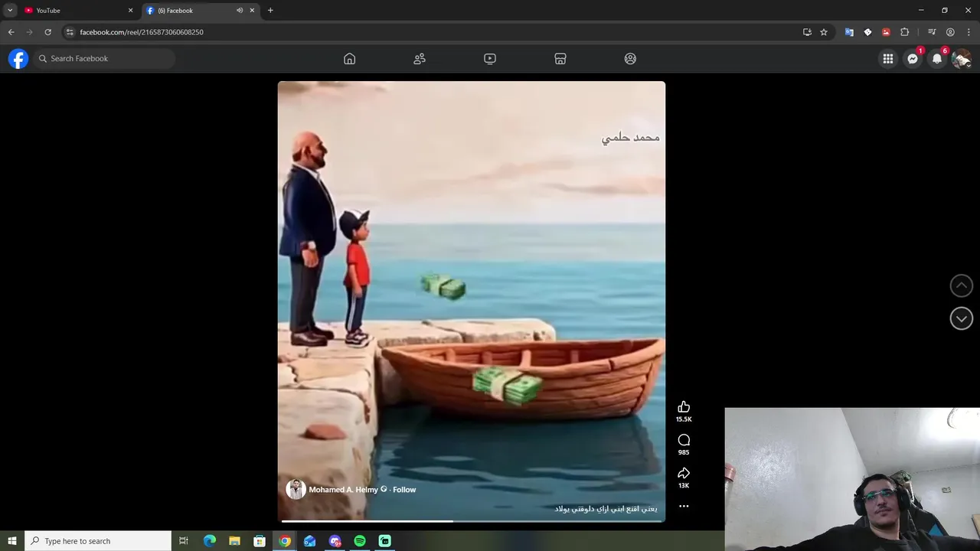The width and height of the screenshot is (980, 551).
Task: Open File Explorer from the taskbar
Action: click(x=235, y=541)
